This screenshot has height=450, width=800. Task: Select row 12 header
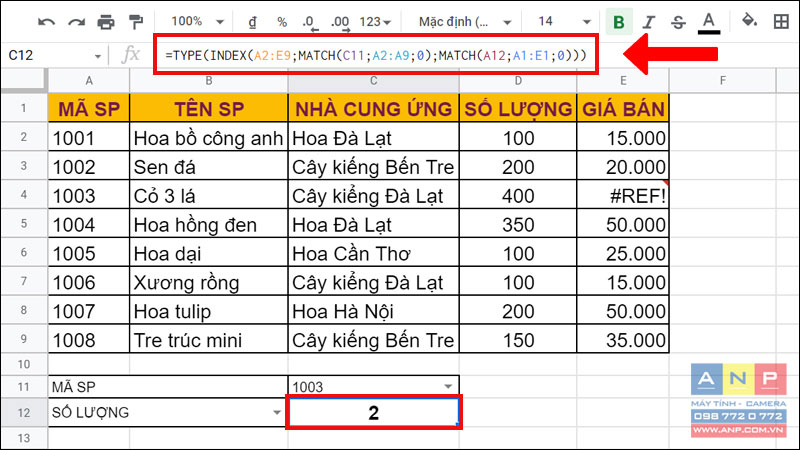23,412
